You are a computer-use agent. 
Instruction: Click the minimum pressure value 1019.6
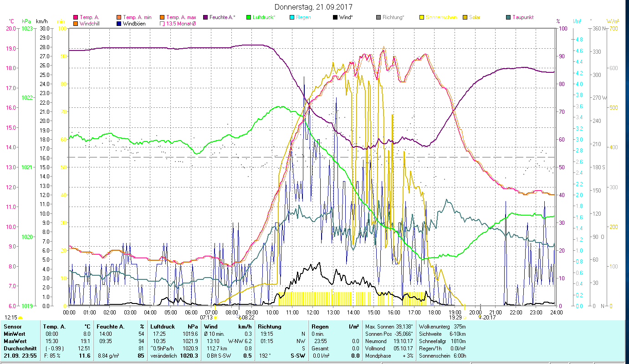point(189,334)
